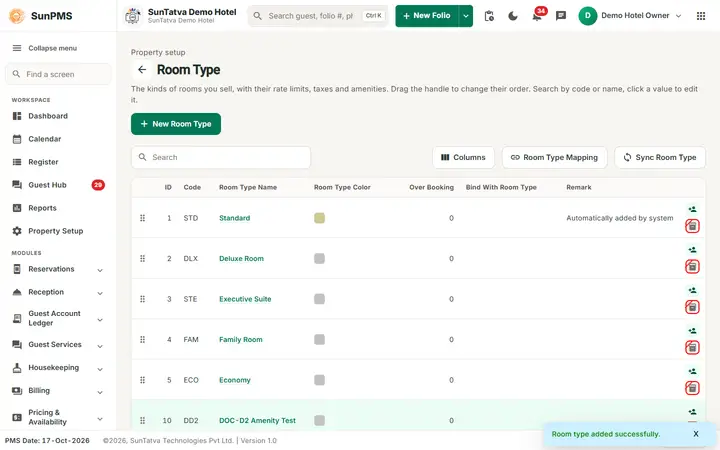Open the Family Room link

(x=241, y=339)
